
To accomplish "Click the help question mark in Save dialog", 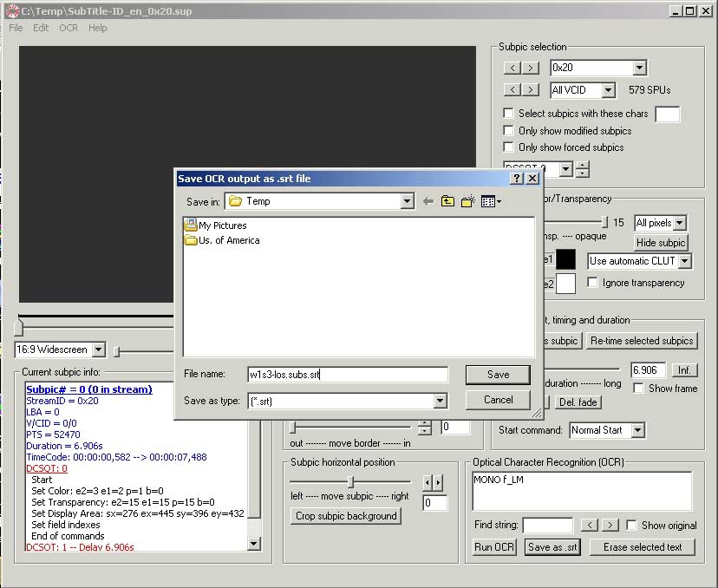I will (x=517, y=178).
